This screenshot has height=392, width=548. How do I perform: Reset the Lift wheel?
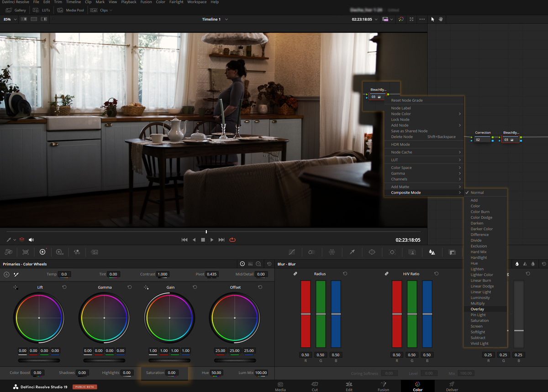pos(64,287)
